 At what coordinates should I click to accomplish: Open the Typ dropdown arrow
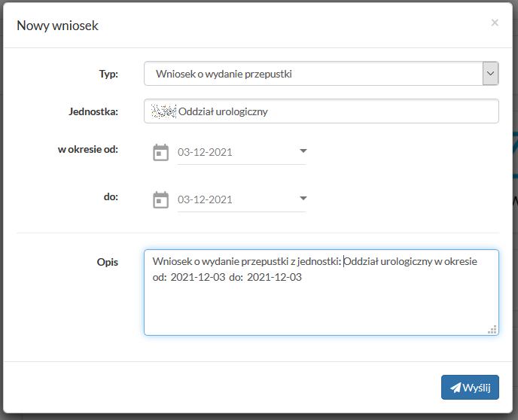pos(490,74)
